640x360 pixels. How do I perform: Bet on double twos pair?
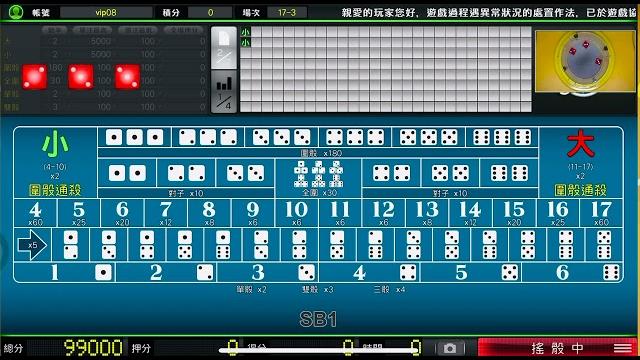(x=186, y=173)
